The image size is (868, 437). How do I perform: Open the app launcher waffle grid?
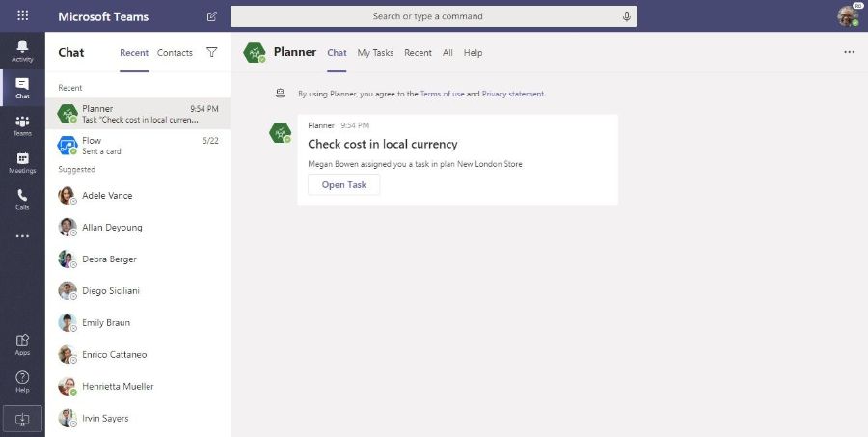[x=22, y=16]
